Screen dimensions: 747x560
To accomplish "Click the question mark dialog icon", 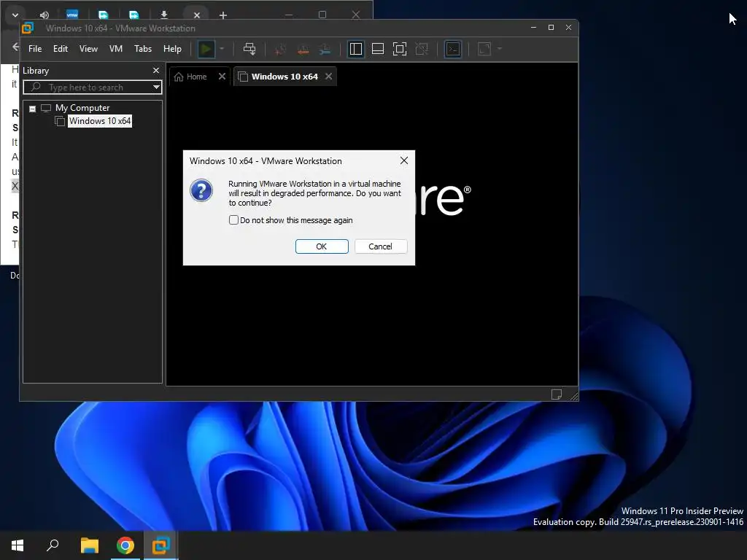I will (x=201, y=190).
